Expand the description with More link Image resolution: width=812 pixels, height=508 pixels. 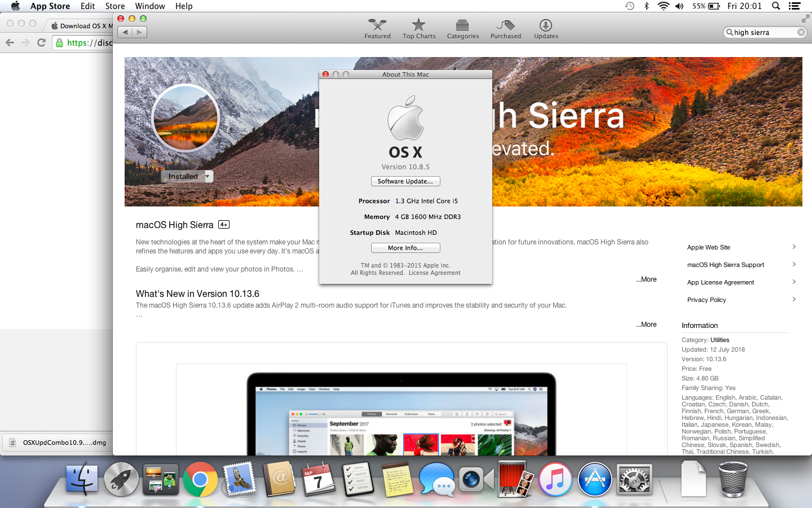point(647,279)
